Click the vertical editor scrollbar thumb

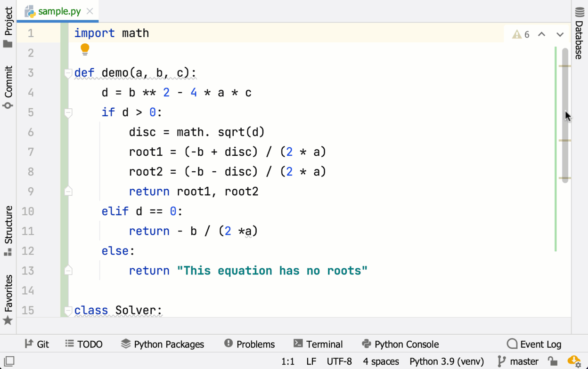565,115
